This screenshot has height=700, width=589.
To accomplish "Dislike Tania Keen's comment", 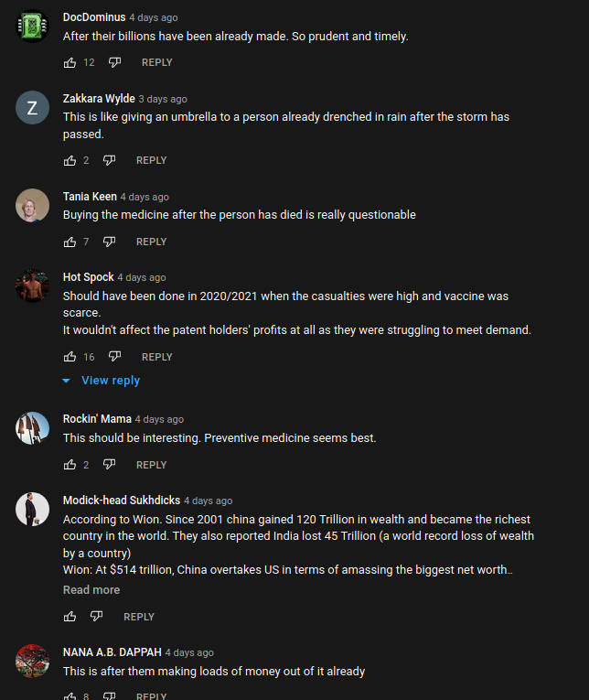I will point(109,242).
